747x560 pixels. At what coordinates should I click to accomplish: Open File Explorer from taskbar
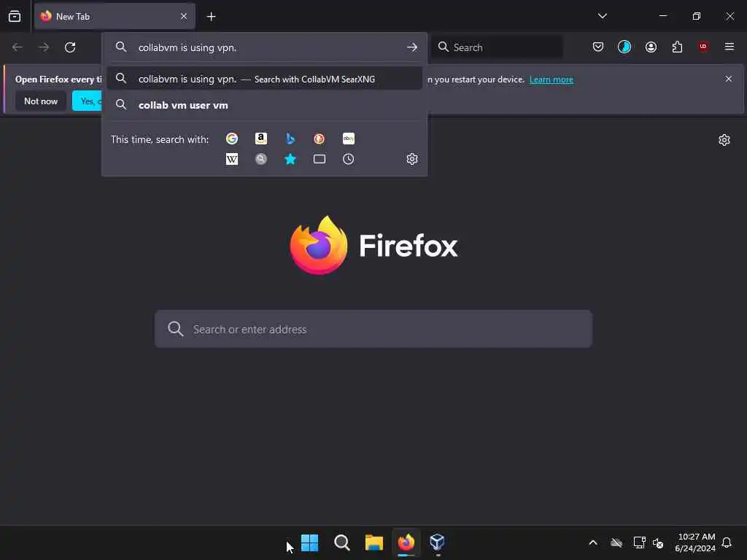(x=374, y=542)
